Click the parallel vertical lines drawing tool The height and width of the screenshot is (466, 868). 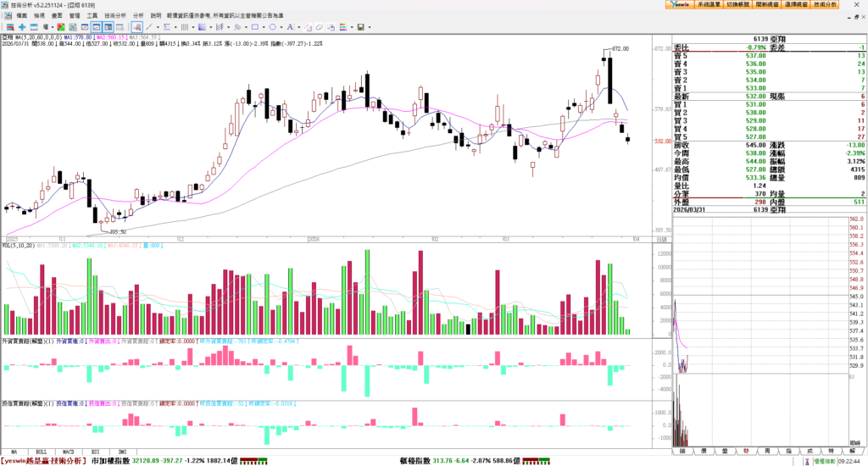(184, 27)
